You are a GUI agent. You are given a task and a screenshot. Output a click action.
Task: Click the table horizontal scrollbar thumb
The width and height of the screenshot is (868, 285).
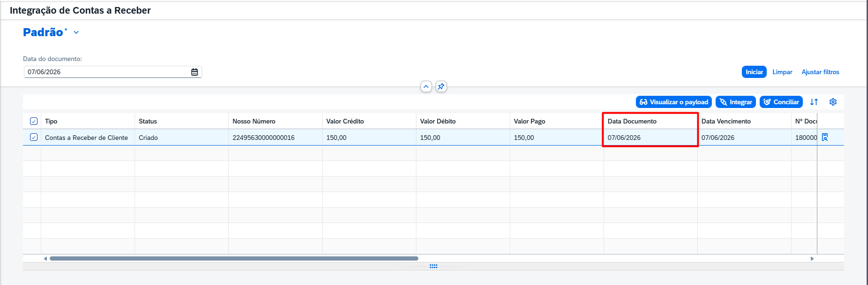tap(234, 258)
